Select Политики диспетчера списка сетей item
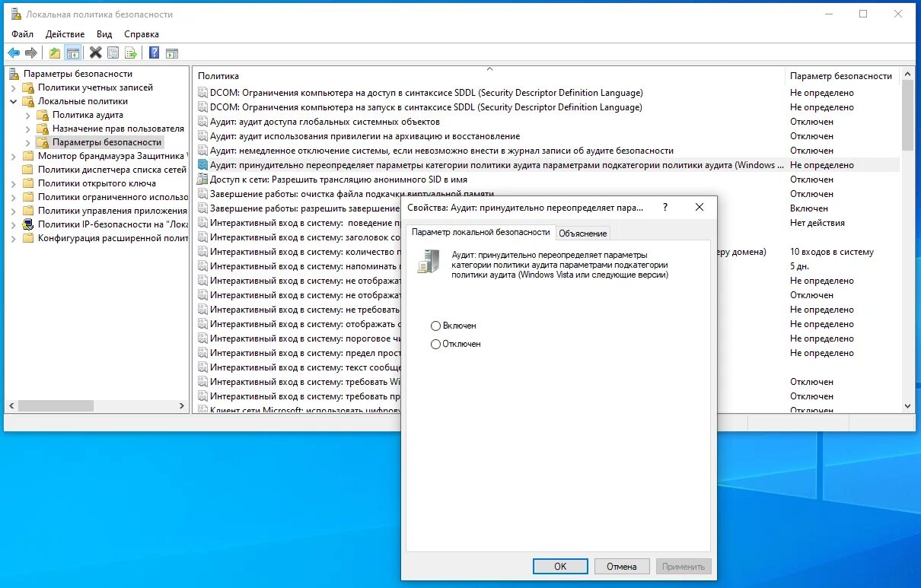The height and width of the screenshot is (588, 921). click(x=112, y=170)
